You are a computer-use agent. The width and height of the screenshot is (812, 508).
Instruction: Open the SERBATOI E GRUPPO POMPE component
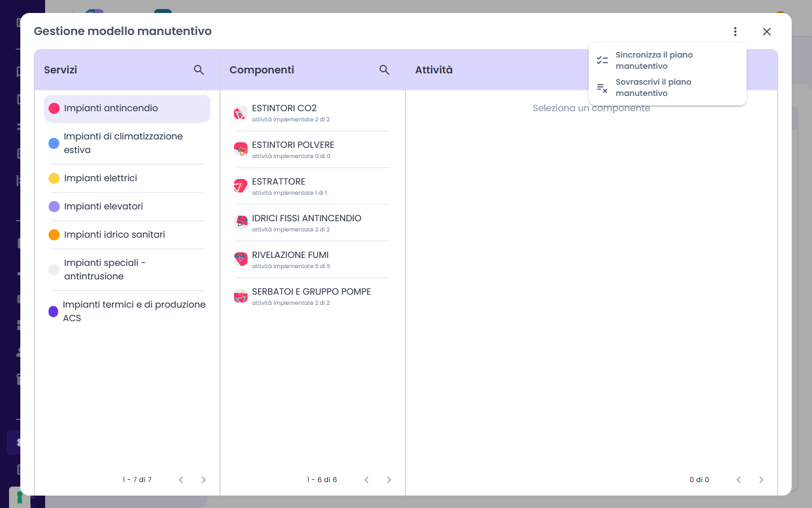[312, 296]
